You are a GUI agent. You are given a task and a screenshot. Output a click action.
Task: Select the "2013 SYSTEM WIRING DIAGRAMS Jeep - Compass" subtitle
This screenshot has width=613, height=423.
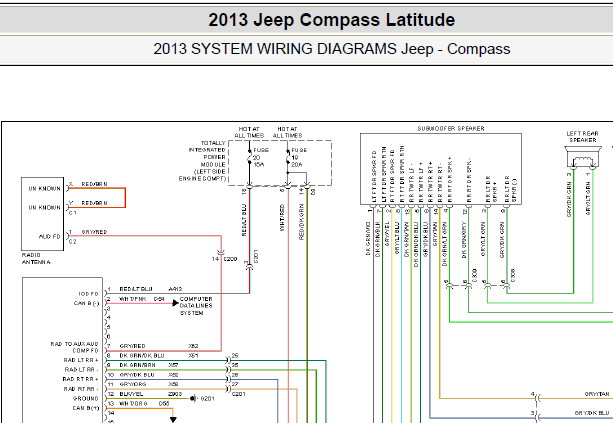tap(332, 49)
